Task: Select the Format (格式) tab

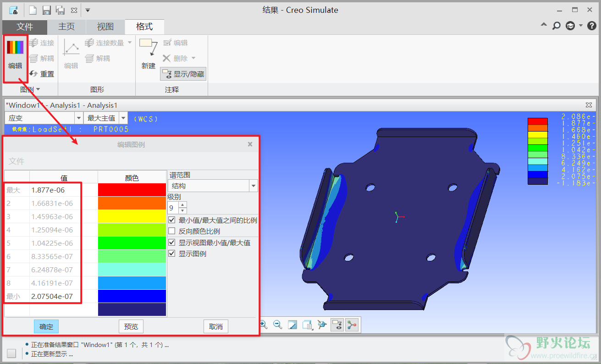Action: pyautogui.click(x=144, y=27)
